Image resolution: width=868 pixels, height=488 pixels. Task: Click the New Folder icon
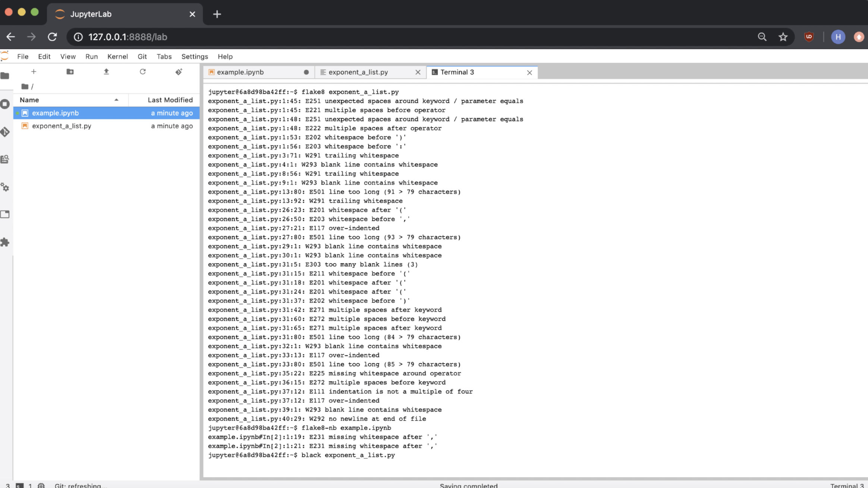coord(70,72)
